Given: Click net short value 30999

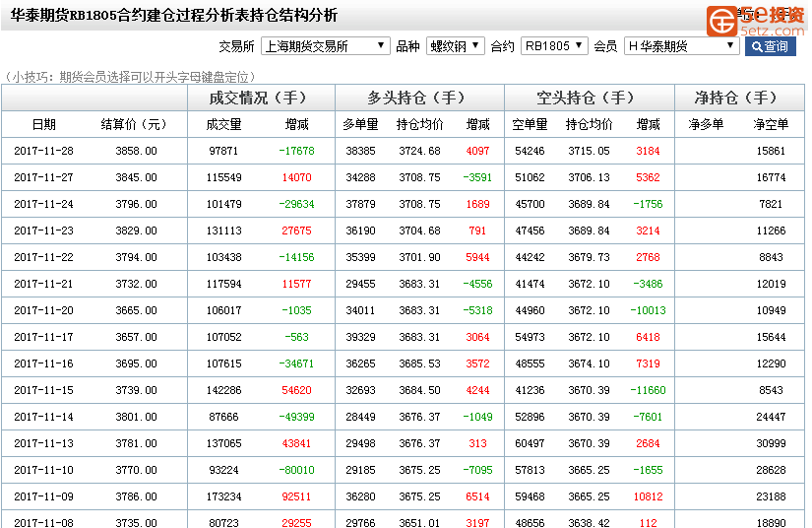Looking at the screenshot, I should (x=771, y=443).
